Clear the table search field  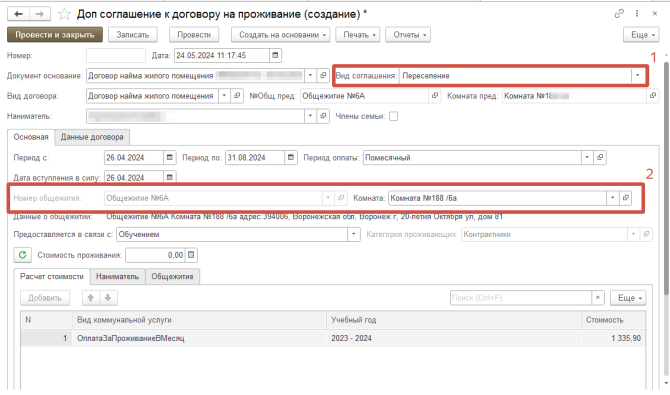point(598,298)
